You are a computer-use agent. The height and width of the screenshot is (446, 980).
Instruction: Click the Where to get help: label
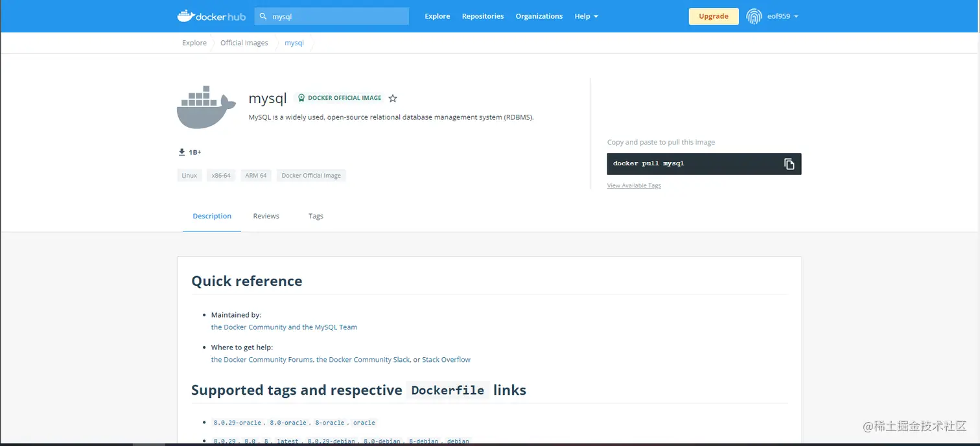pyautogui.click(x=242, y=347)
